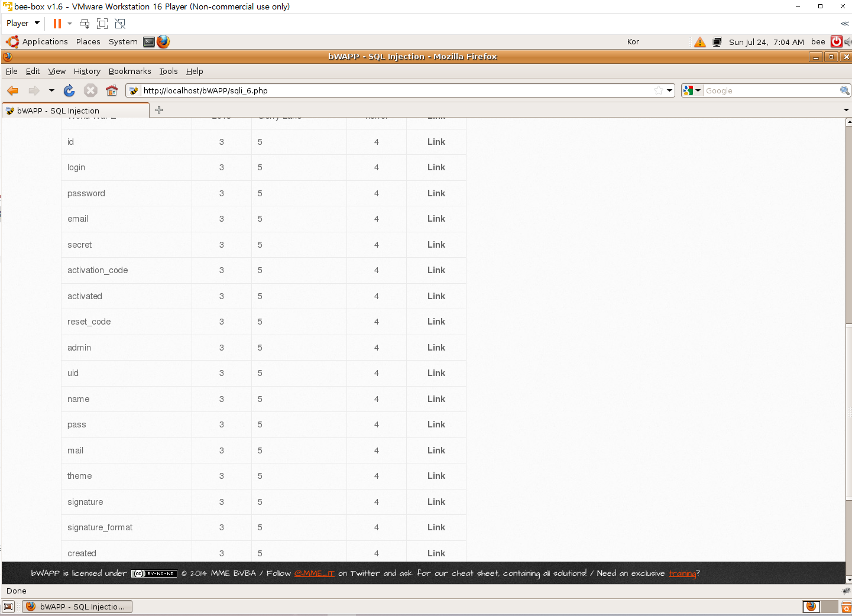Open the history dropdown beside navigation arrows
This screenshot has width=852, height=616.
pos(51,90)
